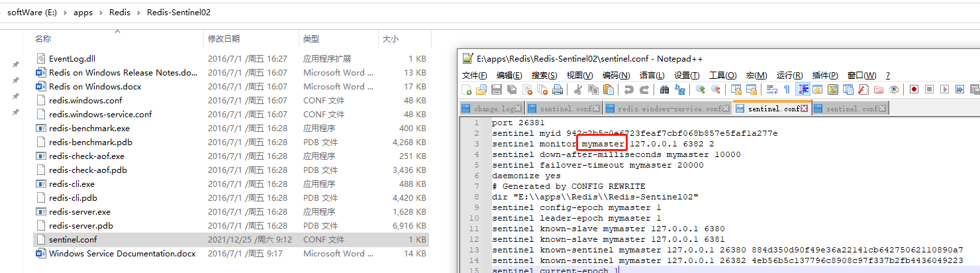This screenshot has height=273, width=980.
Task: Stop macro recording
Action: tap(929, 89)
